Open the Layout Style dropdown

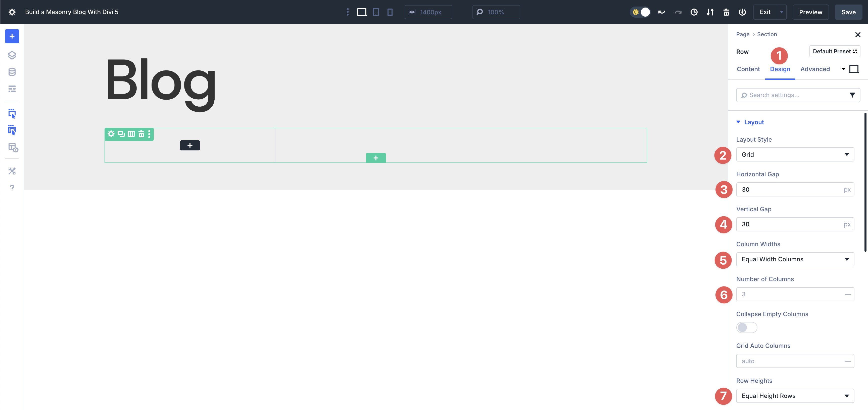coord(795,154)
